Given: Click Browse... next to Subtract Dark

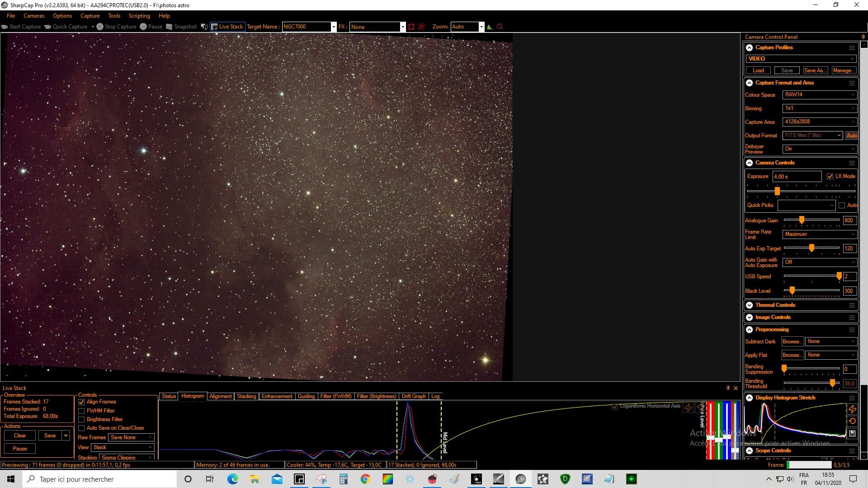Looking at the screenshot, I should pos(793,342).
